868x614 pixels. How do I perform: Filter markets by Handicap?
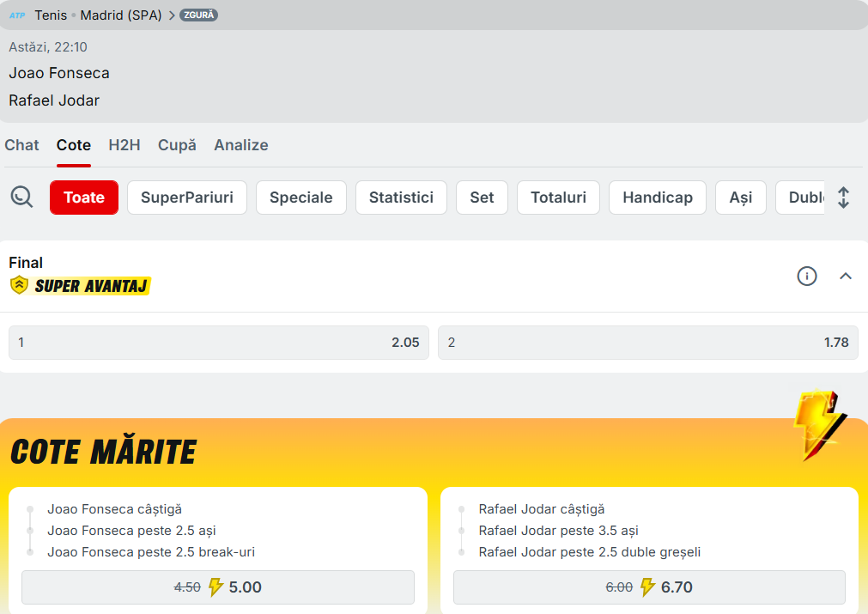click(x=657, y=198)
